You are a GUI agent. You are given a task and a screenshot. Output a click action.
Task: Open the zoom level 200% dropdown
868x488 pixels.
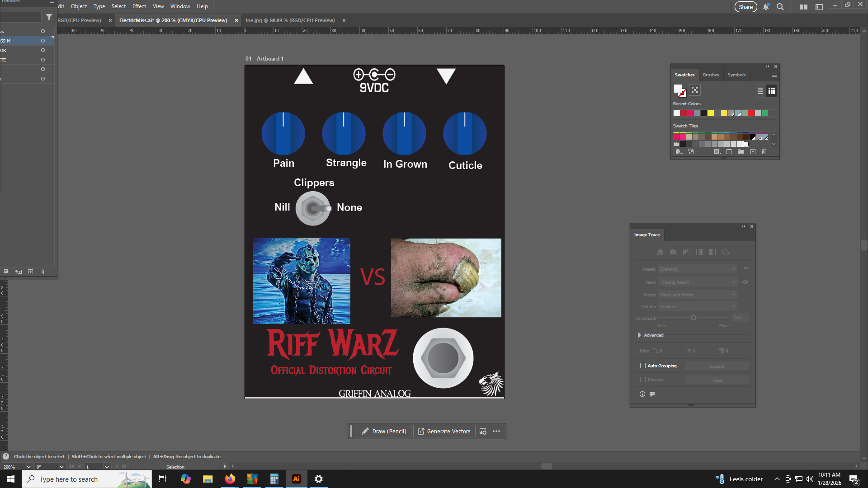point(28,467)
